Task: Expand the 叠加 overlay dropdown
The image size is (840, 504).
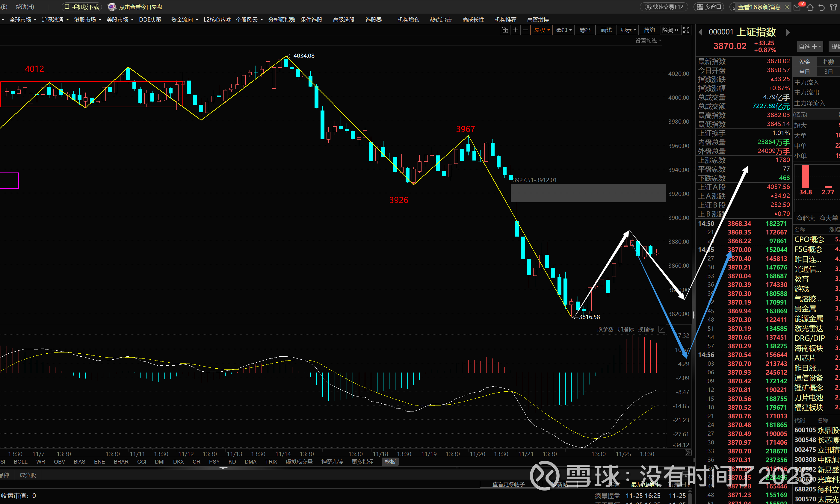Action: coord(563,30)
